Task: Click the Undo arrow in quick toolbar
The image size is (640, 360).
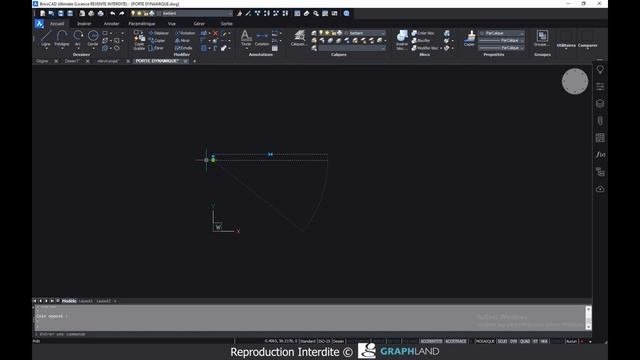Action: tap(113, 13)
